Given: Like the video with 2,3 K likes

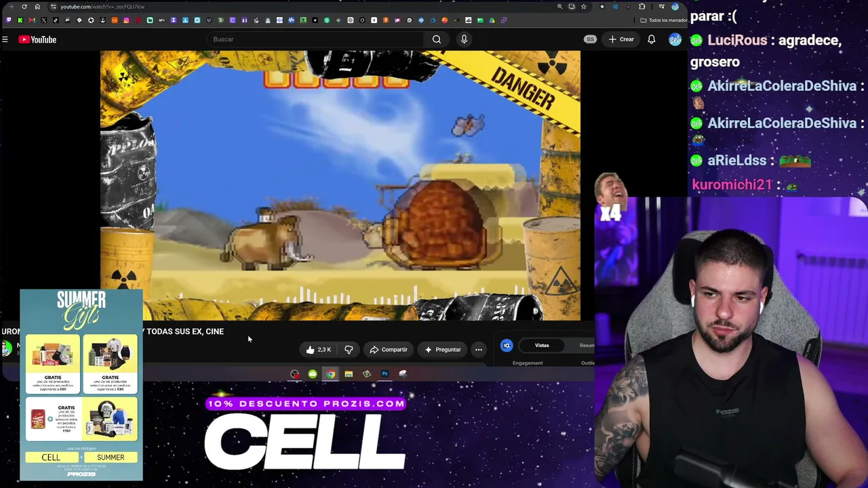Looking at the screenshot, I should click(x=318, y=350).
